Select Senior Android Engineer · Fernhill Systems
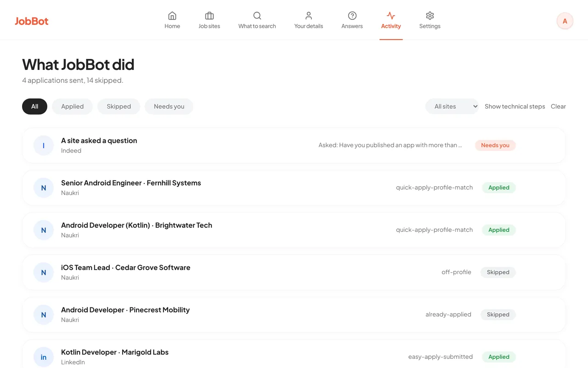 tap(294, 188)
